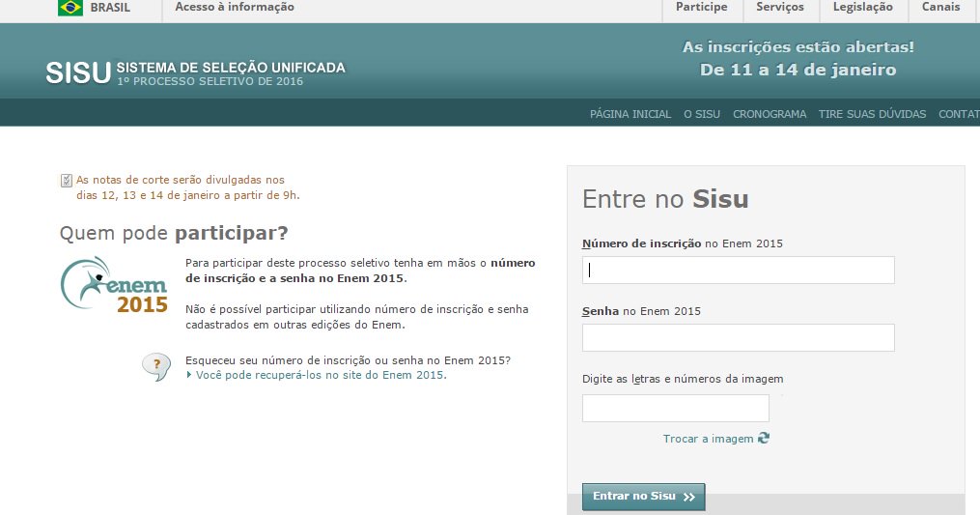Click 'As inscrições estão abertas!' banner text
This screenshot has width=980, height=515.
pos(798,47)
